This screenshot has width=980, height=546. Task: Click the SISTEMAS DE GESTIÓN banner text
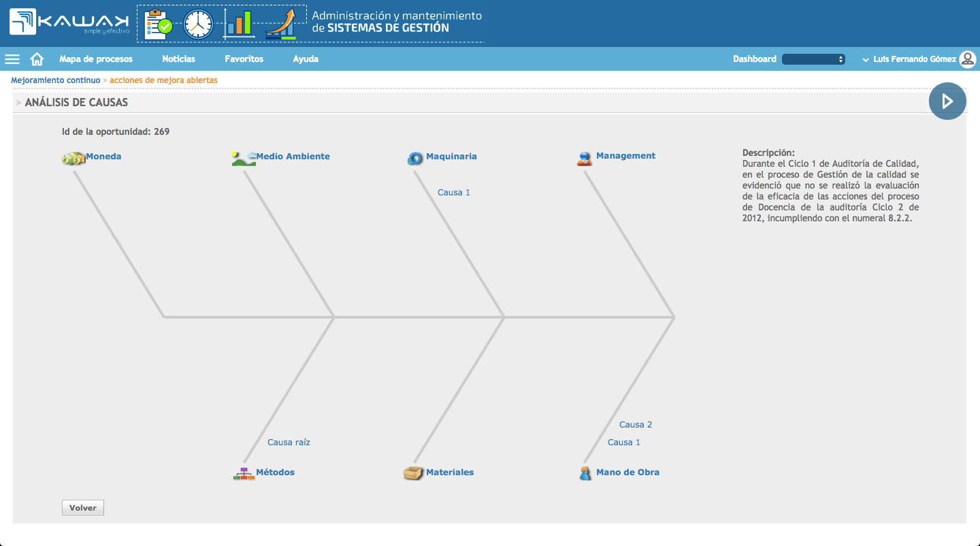(x=388, y=28)
